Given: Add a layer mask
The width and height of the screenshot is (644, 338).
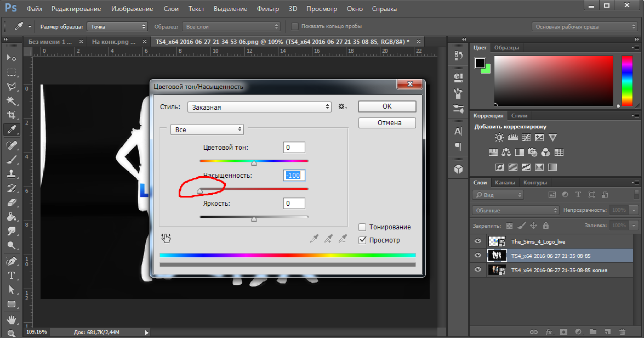Looking at the screenshot, I should tap(563, 332).
